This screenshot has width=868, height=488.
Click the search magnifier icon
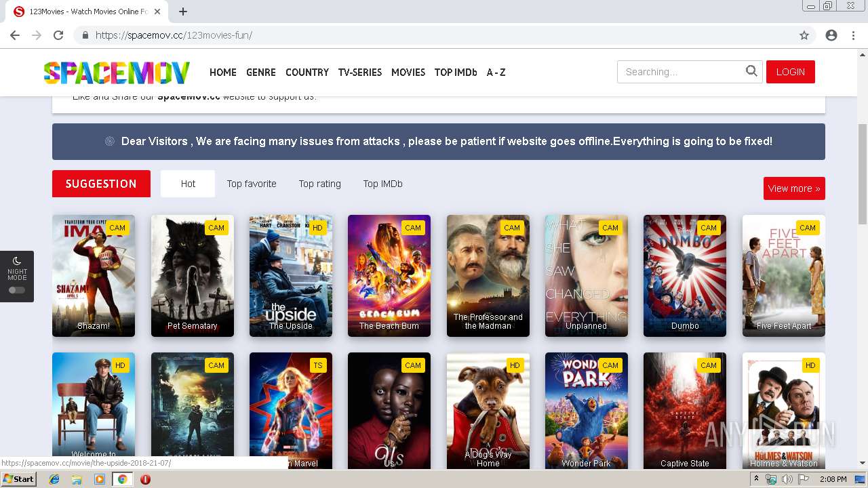[x=751, y=71]
